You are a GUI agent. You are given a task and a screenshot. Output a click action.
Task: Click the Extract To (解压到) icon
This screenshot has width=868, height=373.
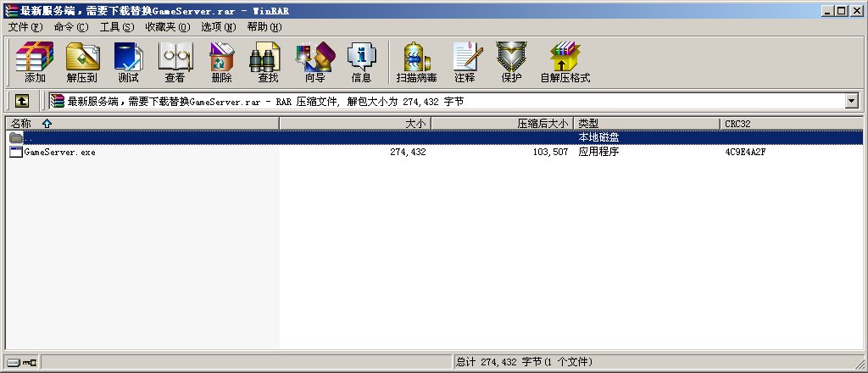[82, 62]
